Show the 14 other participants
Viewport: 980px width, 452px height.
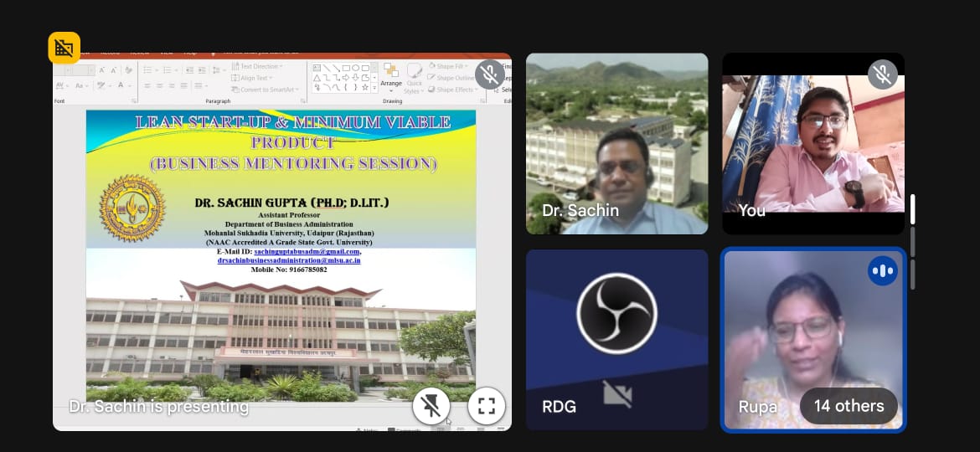tap(848, 406)
